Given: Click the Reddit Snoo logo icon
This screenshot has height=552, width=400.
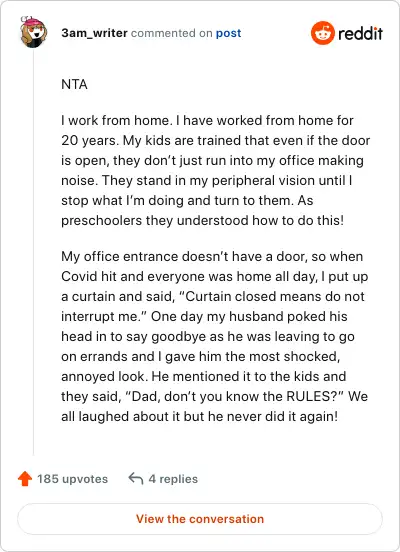Looking at the screenshot, I should tap(323, 33).
